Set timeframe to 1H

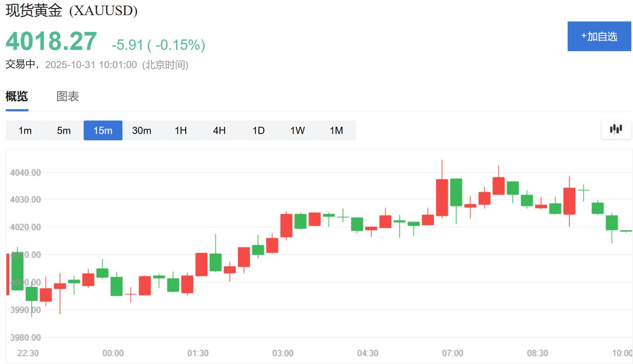pos(181,130)
